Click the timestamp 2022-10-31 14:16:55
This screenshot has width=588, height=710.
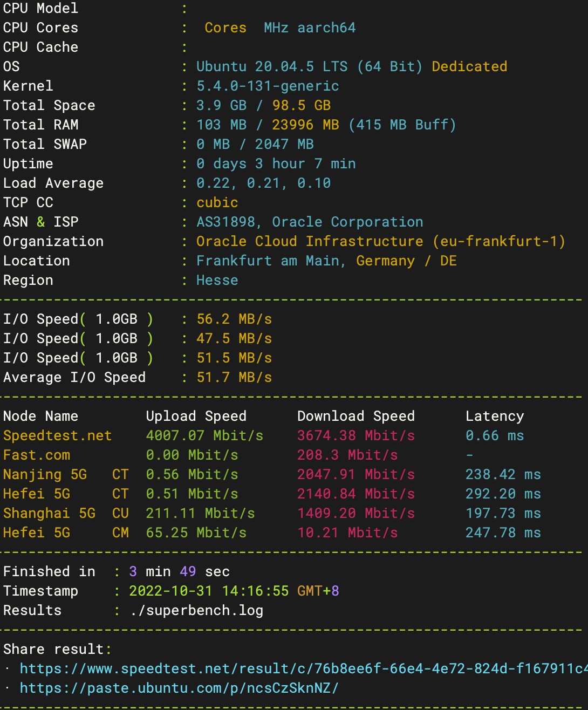(x=209, y=591)
